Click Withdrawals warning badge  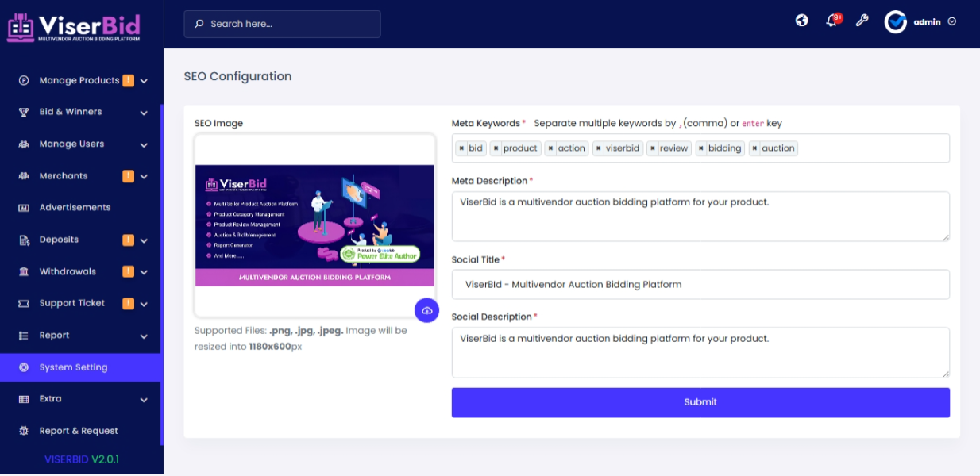[128, 271]
